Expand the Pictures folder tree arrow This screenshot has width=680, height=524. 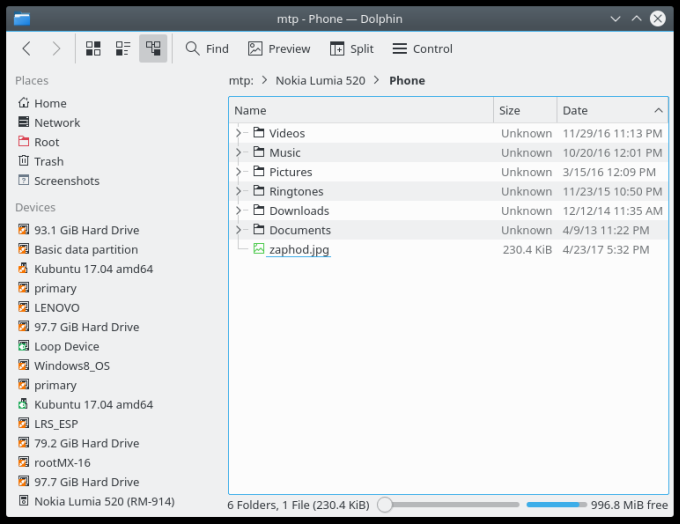[x=239, y=172]
